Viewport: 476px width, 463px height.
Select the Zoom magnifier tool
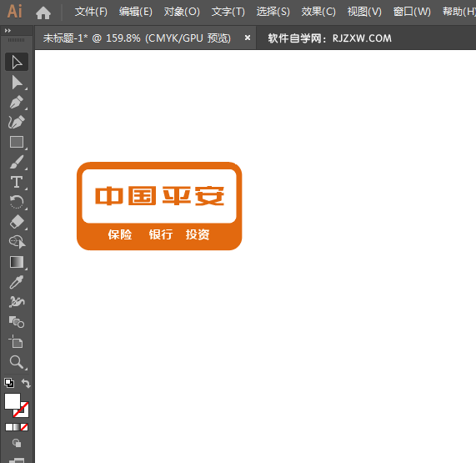click(17, 362)
